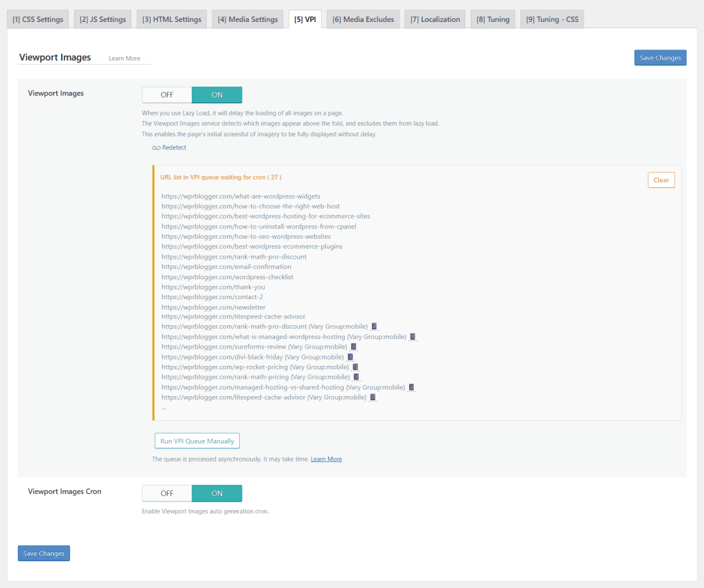This screenshot has height=588, width=704.
Task: Click mobile icon beside litespeed-cache-advisor mobile entry
Action: pos(373,397)
